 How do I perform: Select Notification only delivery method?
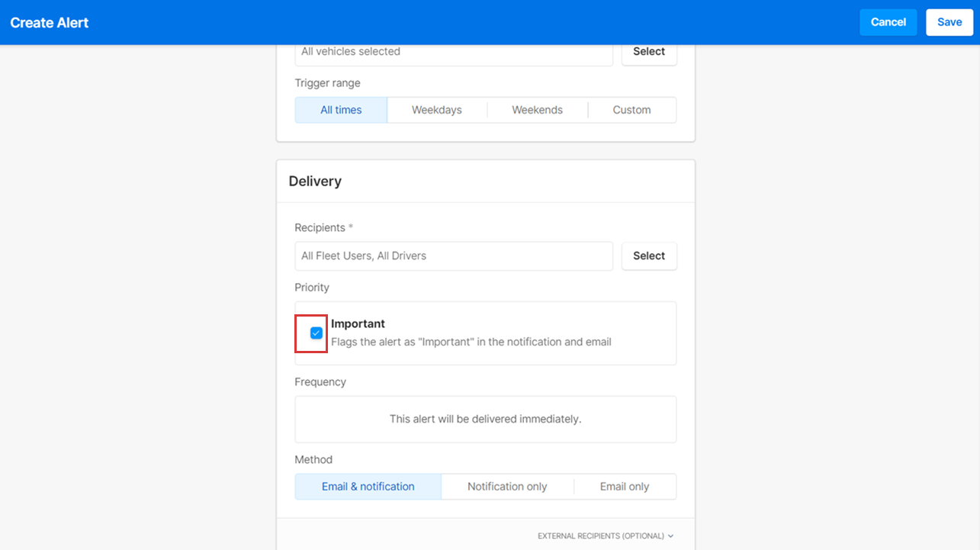507,487
